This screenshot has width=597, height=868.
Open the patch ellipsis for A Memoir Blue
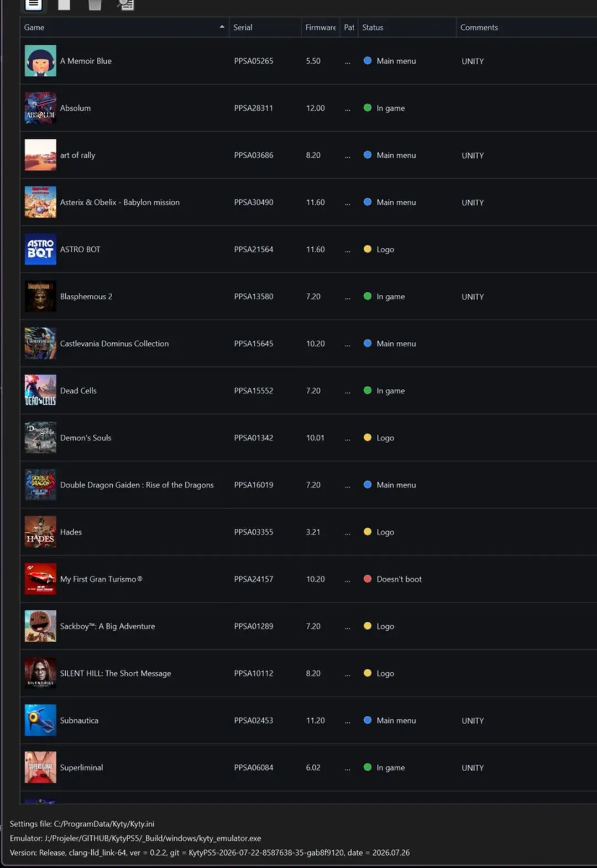348,63
